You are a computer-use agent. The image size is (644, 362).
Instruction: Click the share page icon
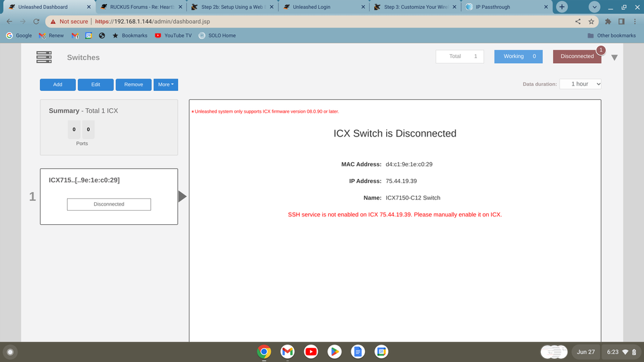578,21
